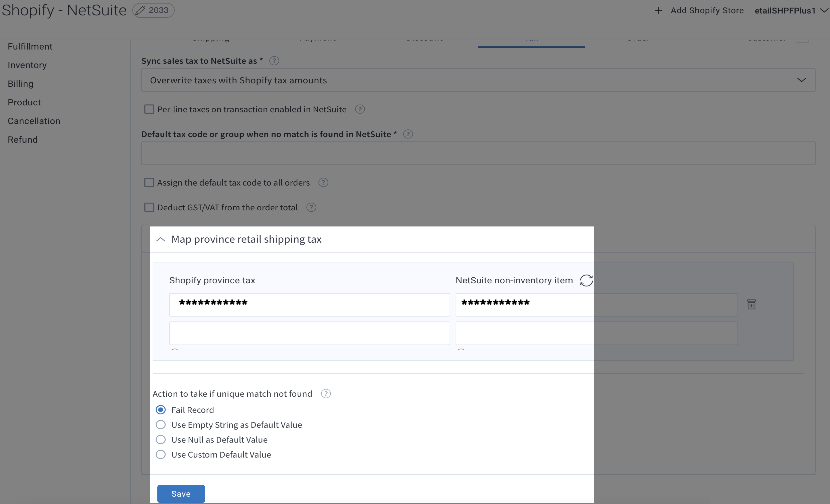Open Inventory section in sidebar
The width and height of the screenshot is (830, 504).
27,65
